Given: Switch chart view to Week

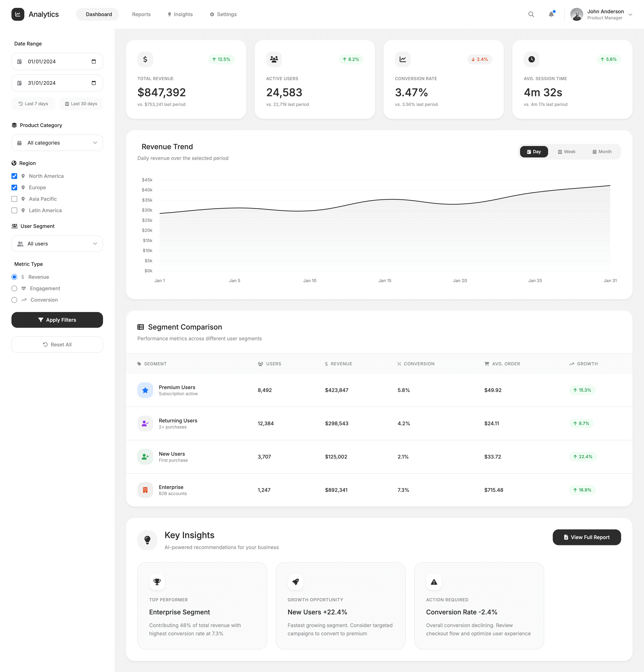Looking at the screenshot, I should (x=567, y=152).
